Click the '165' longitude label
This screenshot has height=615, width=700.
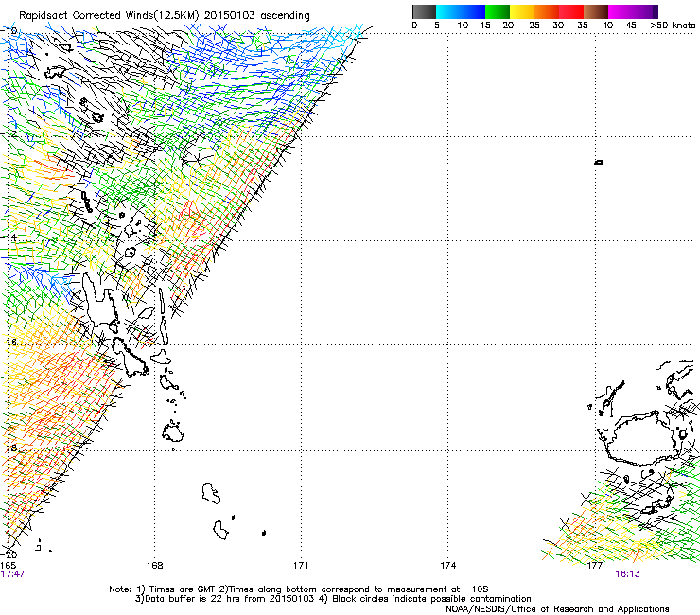tap(8, 566)
